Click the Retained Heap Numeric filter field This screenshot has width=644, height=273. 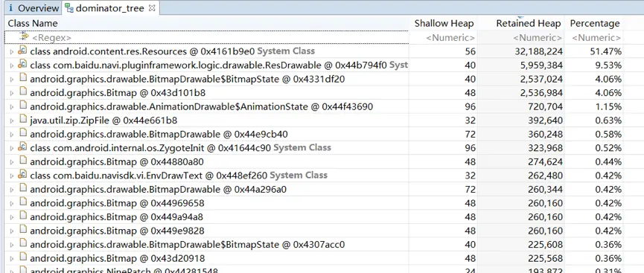point(538,38)
